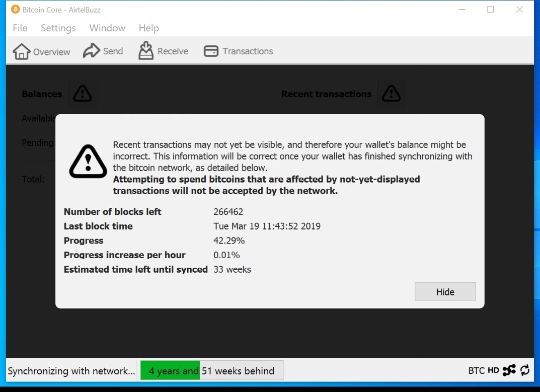Click the large warning triangle in overlay
The image size is (540, 392).
pos(88,161)
